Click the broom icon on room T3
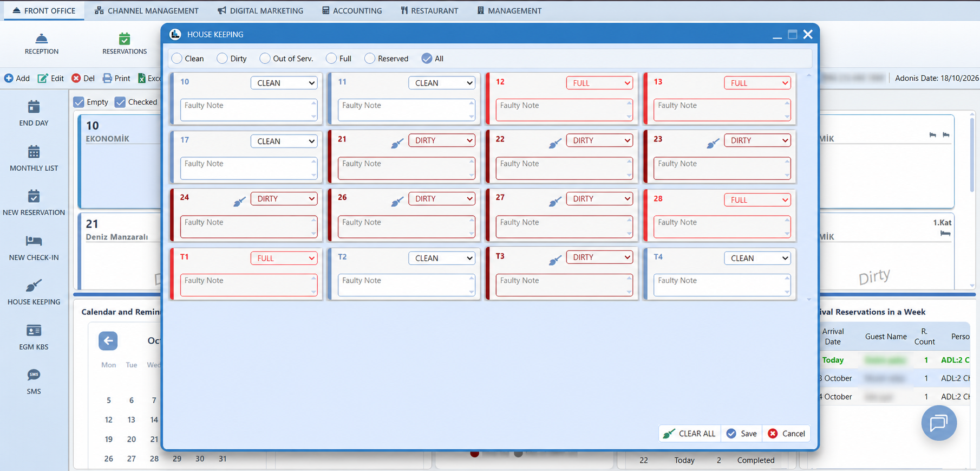The width and height of the screenshot is (980, 471). tap(555, 260)
